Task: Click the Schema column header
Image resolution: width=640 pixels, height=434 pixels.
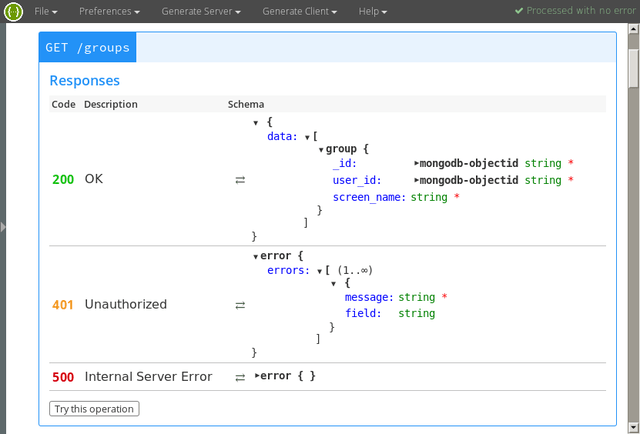Action: pos(246,105)
